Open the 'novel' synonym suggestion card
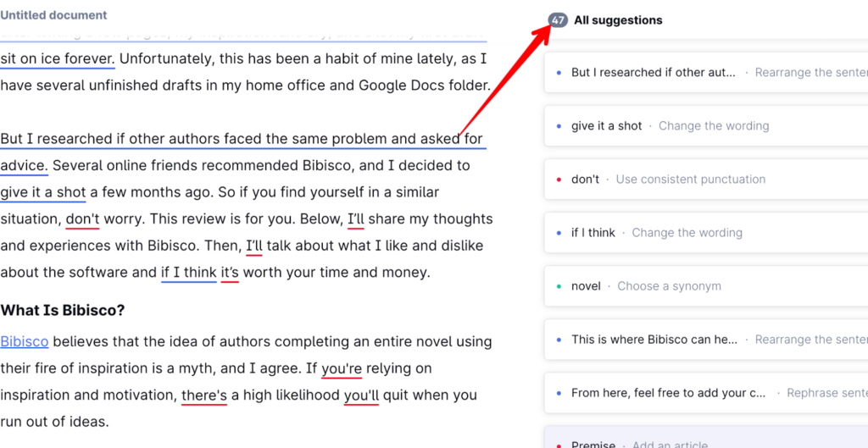 coord(704,286)
